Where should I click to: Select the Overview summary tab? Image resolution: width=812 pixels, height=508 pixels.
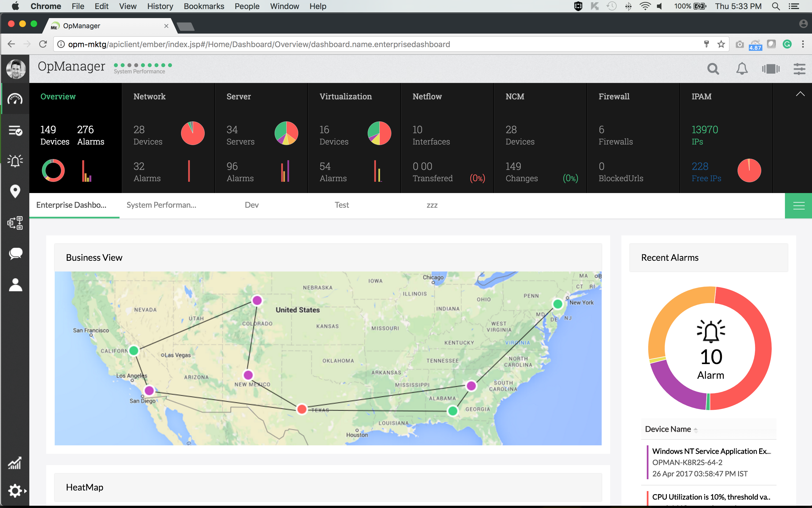(x=58, y=97)
